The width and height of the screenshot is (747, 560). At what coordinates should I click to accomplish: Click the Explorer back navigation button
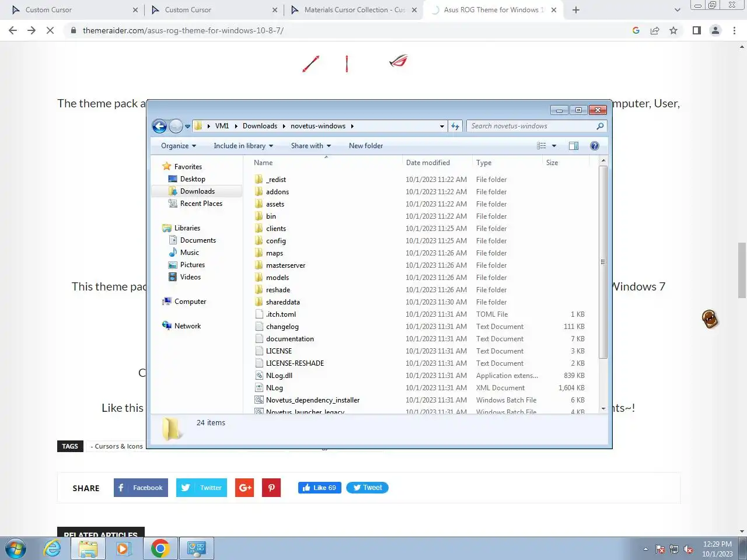159,126
